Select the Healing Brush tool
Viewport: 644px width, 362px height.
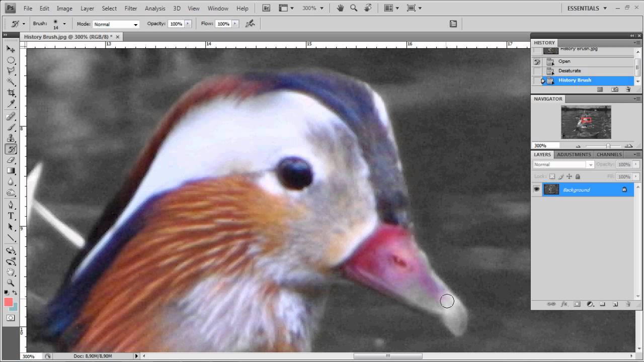(x=11, y=116)
